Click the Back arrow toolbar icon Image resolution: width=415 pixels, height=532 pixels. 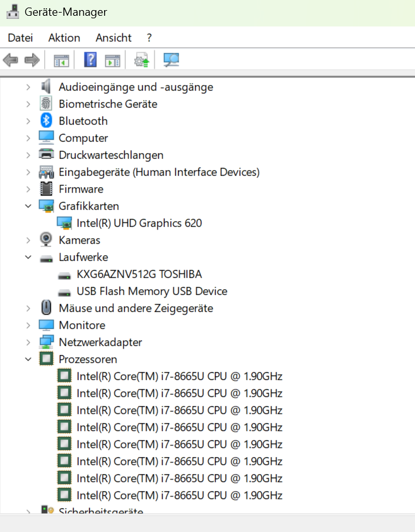11,61
